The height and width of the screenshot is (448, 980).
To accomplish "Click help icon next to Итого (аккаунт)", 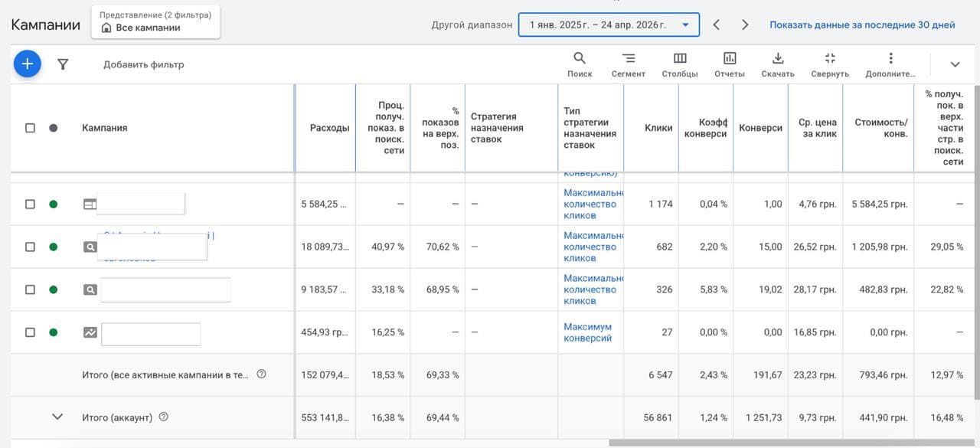I will [x=163, y=417].
